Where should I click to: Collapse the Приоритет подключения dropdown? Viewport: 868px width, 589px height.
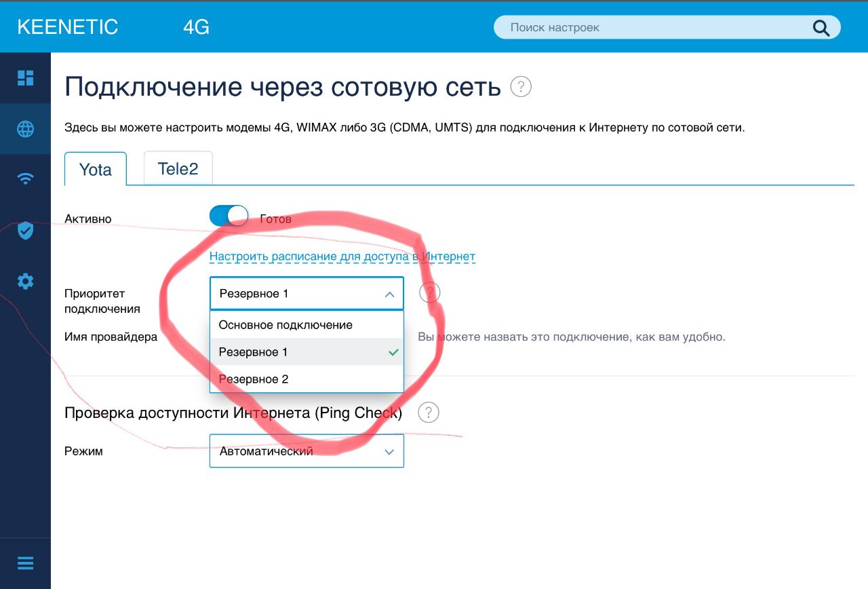(x=307, y=294)
